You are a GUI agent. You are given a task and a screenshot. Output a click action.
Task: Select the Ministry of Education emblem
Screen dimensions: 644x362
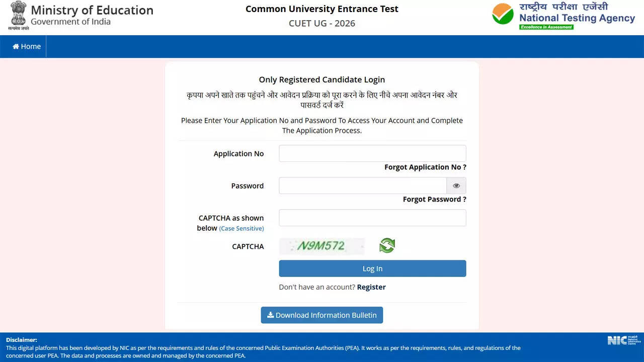(18, 15)
